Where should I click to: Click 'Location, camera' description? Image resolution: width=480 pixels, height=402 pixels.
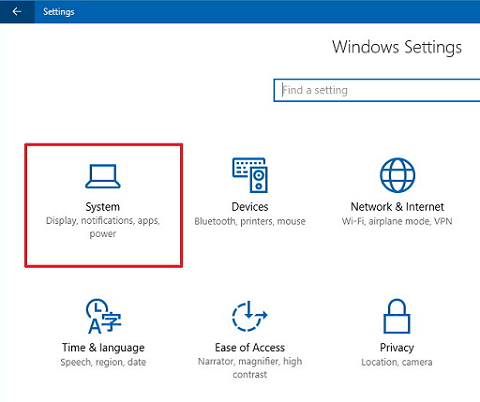pyautogui.click(x=397, y=362)
